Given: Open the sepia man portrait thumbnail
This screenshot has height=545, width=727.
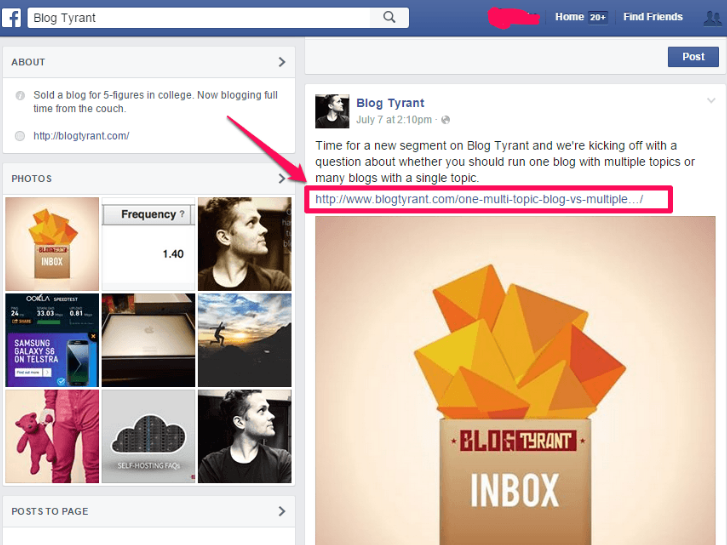Looking at the screenshot, I should point(245,244).
